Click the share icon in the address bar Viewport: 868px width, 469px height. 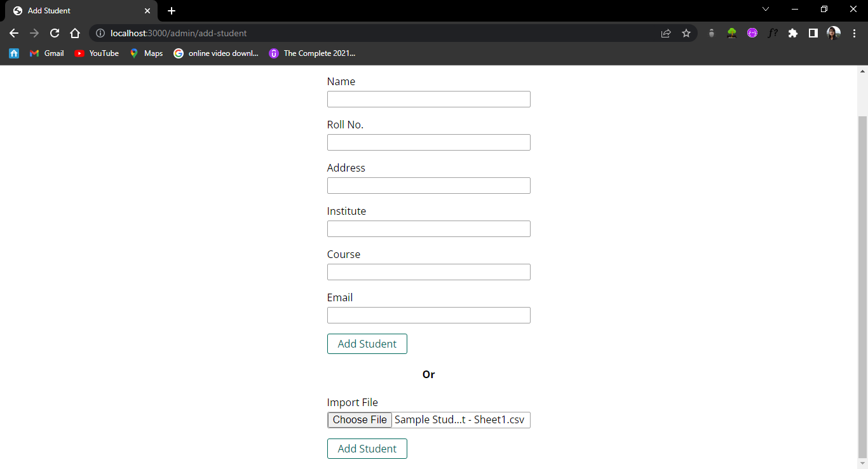click(665, 33)
